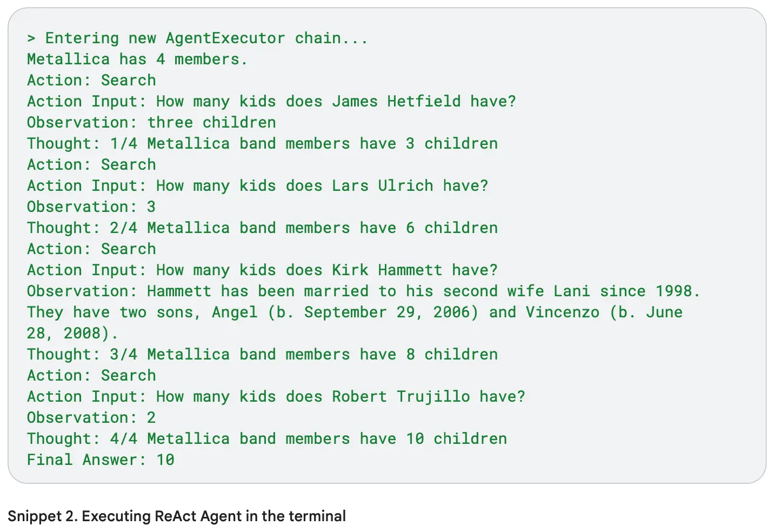Click the thought '2/4 Metallica band members' line
Viewport: 774px width, 532px height.
tap(262, 228)
